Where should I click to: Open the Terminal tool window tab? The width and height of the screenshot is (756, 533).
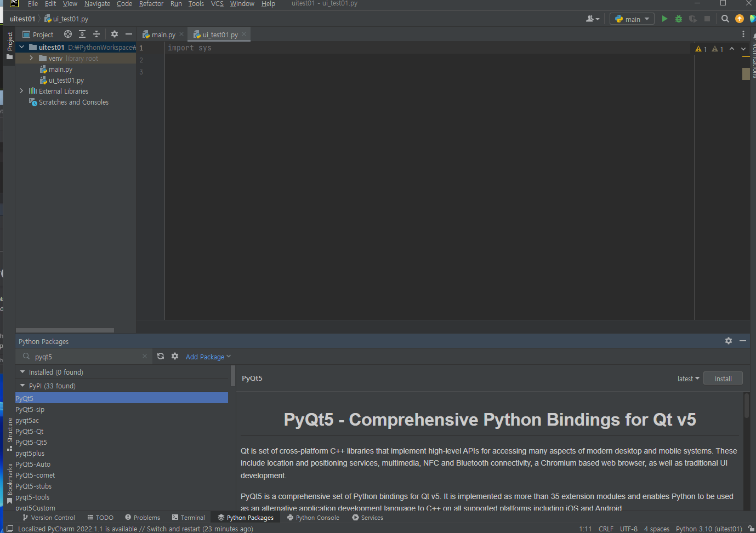point(188,517)
